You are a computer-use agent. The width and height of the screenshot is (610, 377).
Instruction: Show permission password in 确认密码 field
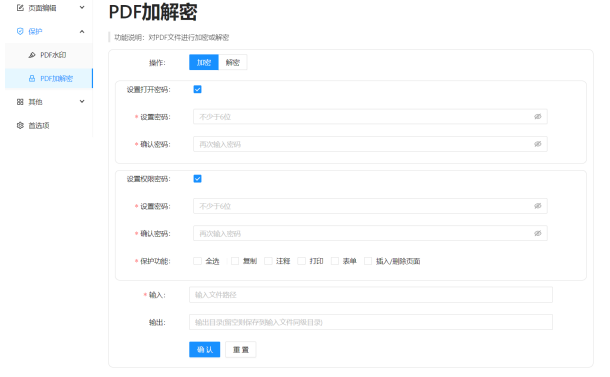[538, 233]
